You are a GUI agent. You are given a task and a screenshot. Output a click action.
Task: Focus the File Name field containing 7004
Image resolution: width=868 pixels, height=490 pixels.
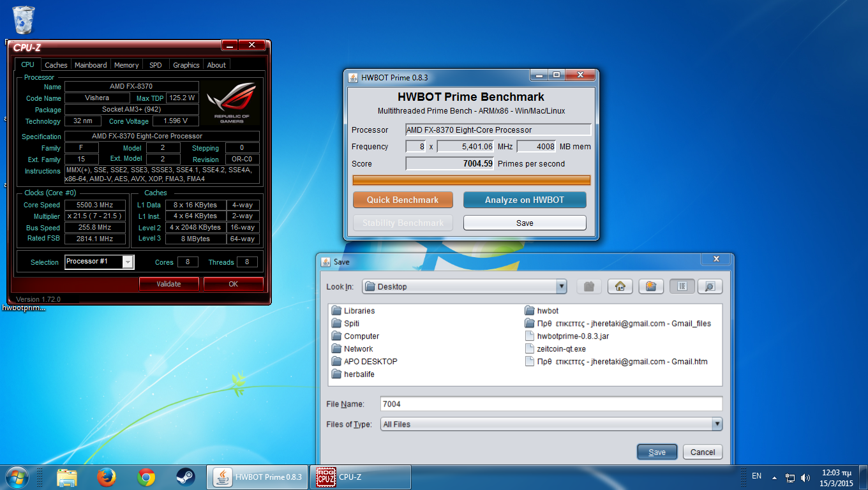point(551,404)
